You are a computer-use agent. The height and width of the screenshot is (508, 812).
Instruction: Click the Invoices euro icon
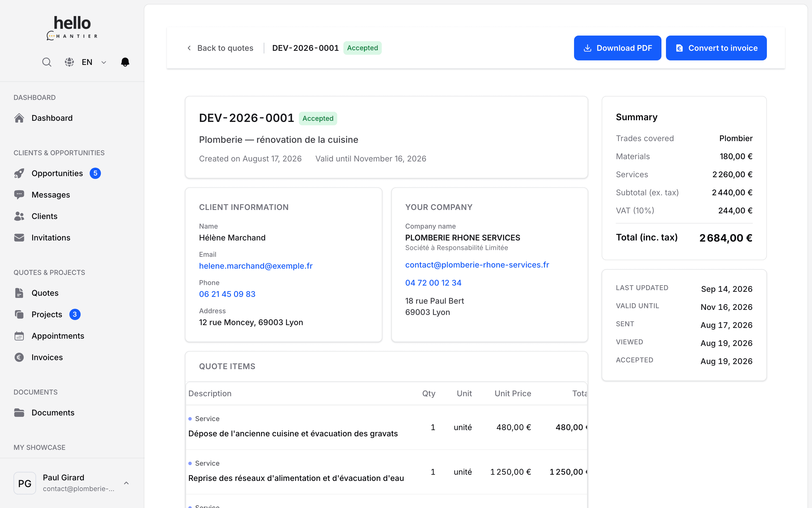click(x=19, y=357)
